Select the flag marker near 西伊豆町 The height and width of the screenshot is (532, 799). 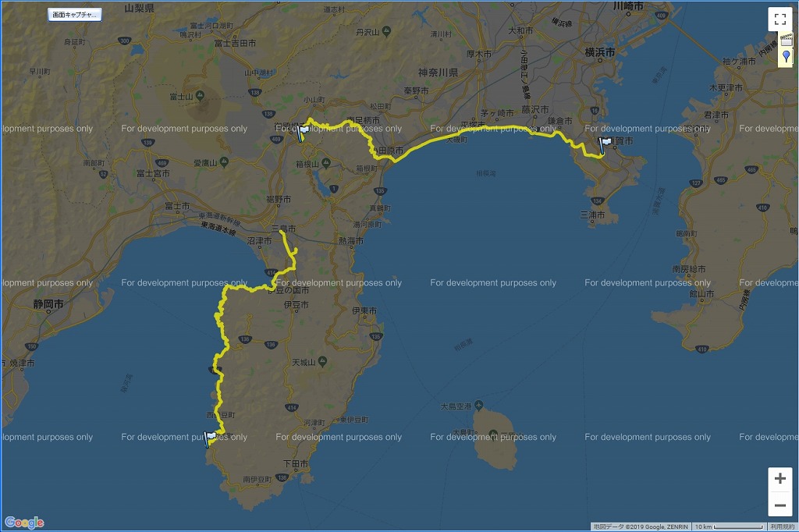(210, 439)
